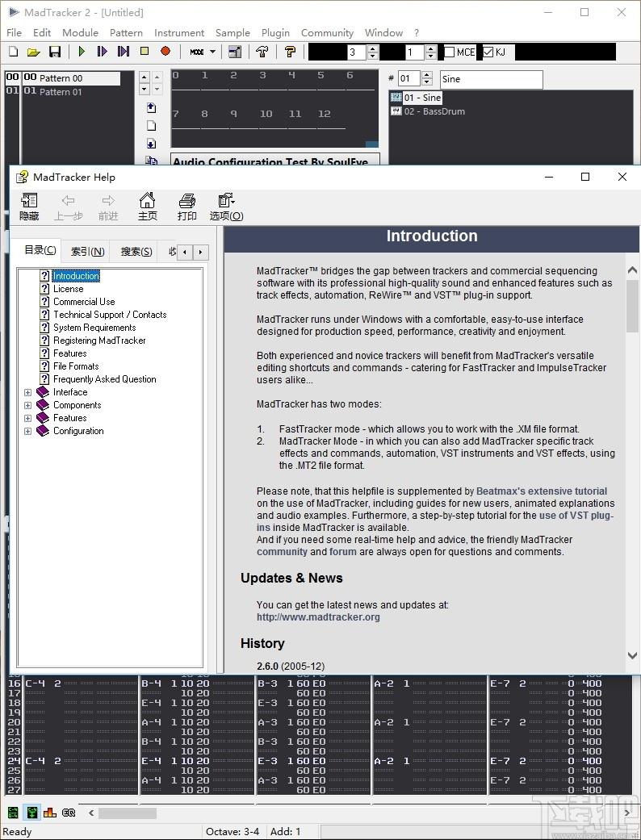Image resolution: width=641 pixels, height=840 pixels.
Task: Open the License help topic
Action: [x=68, y=289]
